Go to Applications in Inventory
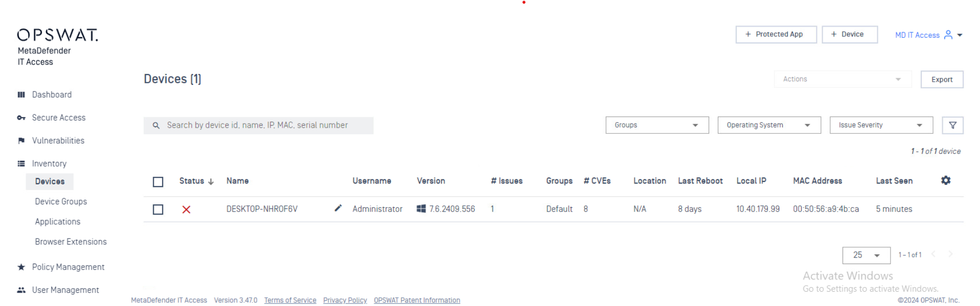 click(x=58, y=221)
